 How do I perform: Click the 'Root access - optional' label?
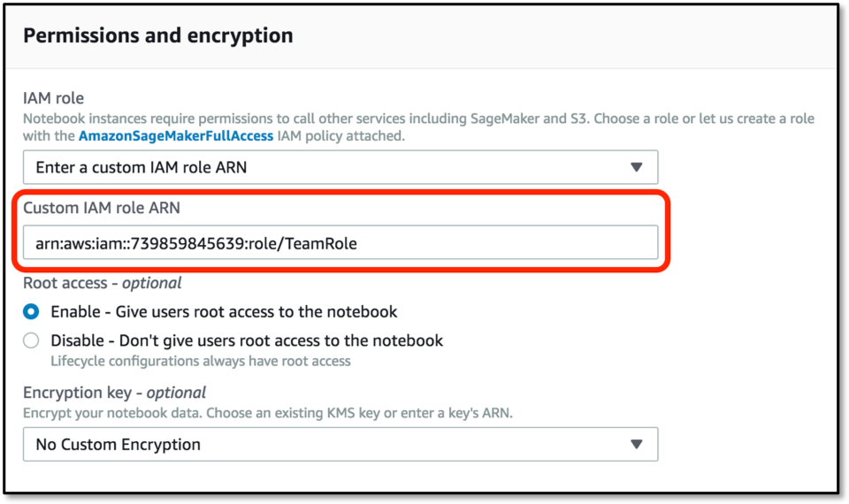pos(103,283)
